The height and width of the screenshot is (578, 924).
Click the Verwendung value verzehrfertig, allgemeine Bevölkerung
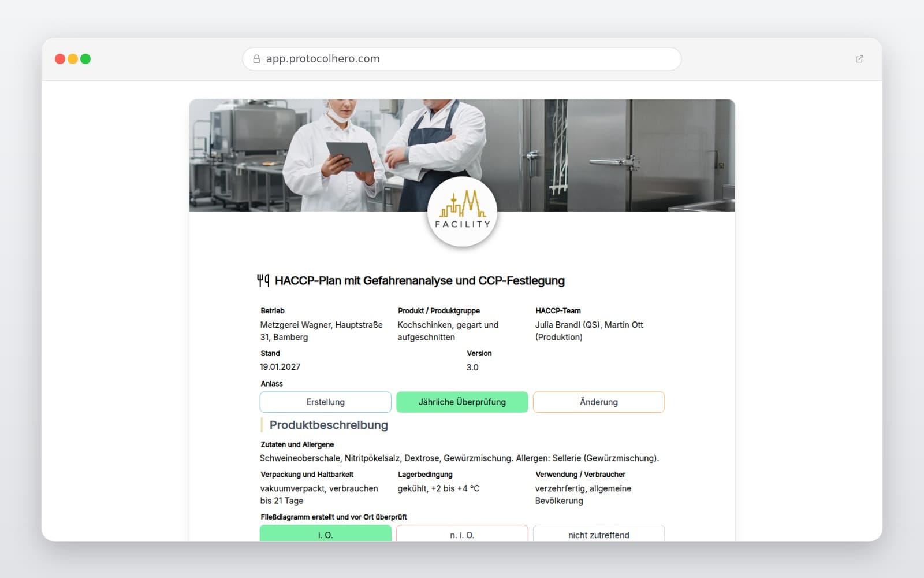point(583,494)
